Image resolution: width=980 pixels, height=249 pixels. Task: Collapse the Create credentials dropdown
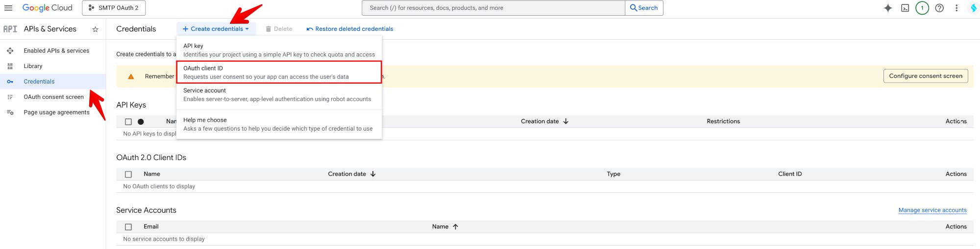(216, 29)
